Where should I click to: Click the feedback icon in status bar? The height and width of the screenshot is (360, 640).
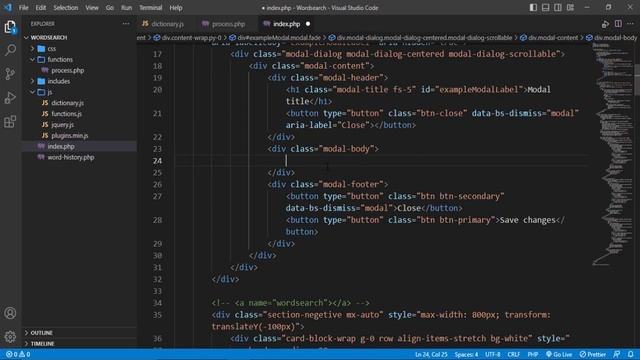click(617, 354)
